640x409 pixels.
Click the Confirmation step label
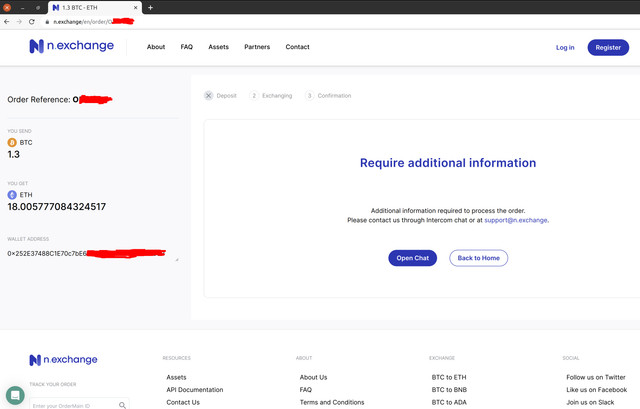[x=334, y=96]
